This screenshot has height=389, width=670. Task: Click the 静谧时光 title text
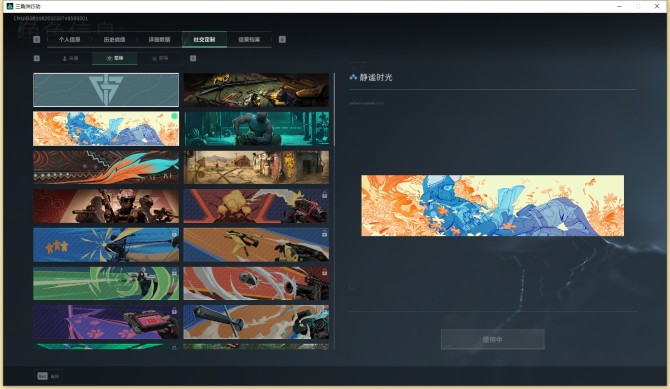(x=376, y=77)
